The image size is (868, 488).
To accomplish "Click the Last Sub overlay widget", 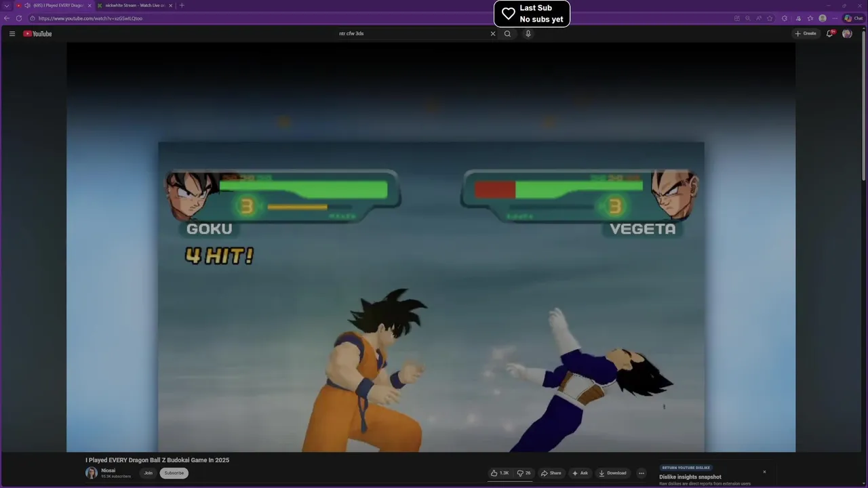I will coord(532,14).
